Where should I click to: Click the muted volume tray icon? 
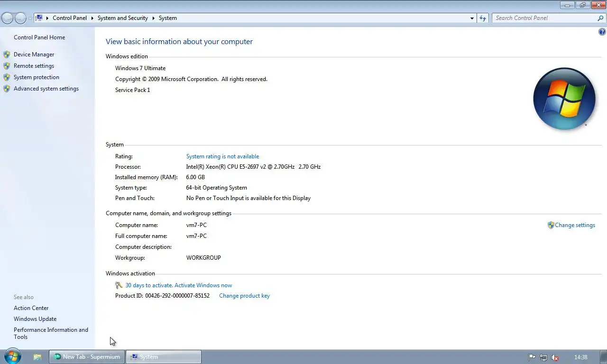pos(555,357)
